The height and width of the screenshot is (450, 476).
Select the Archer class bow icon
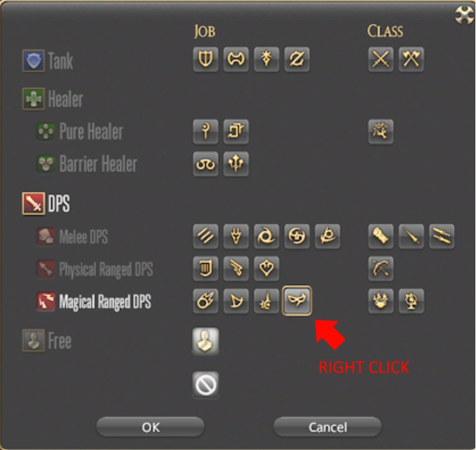pos(381,269)
